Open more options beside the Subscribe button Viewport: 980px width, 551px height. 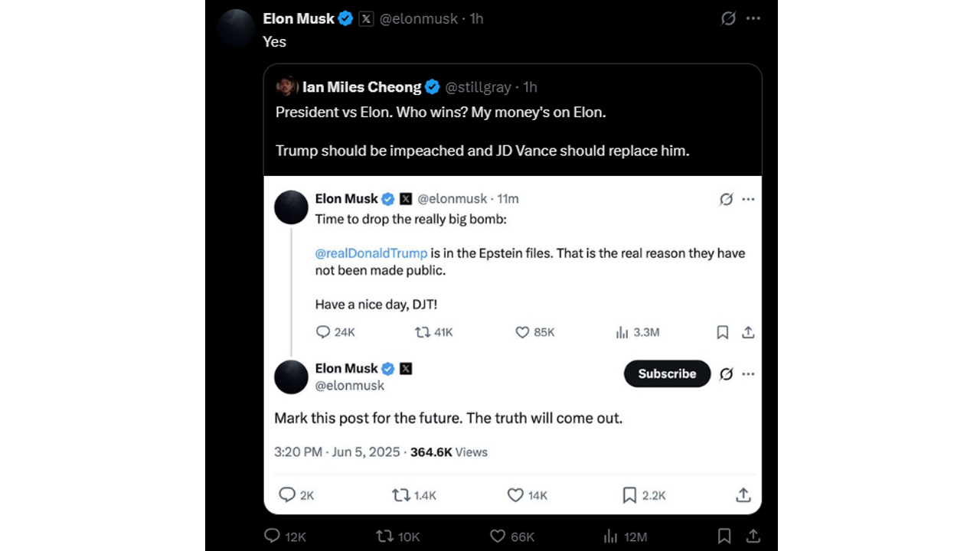tap(748, 373)
